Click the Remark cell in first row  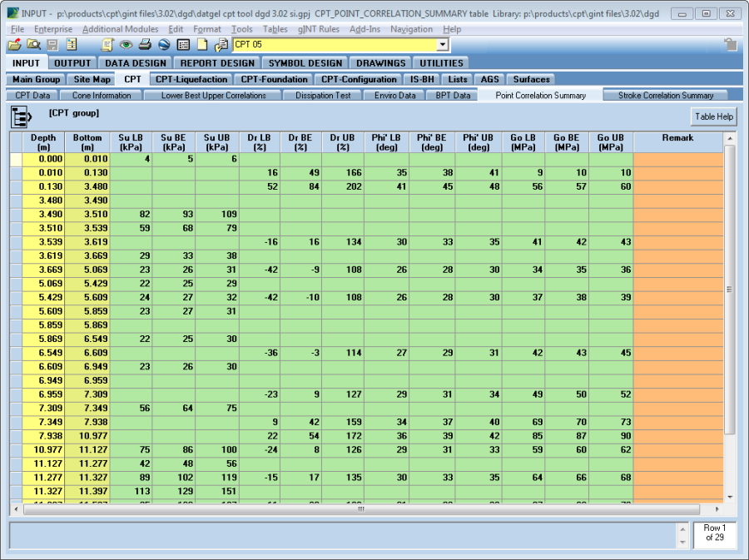(677, 159)
